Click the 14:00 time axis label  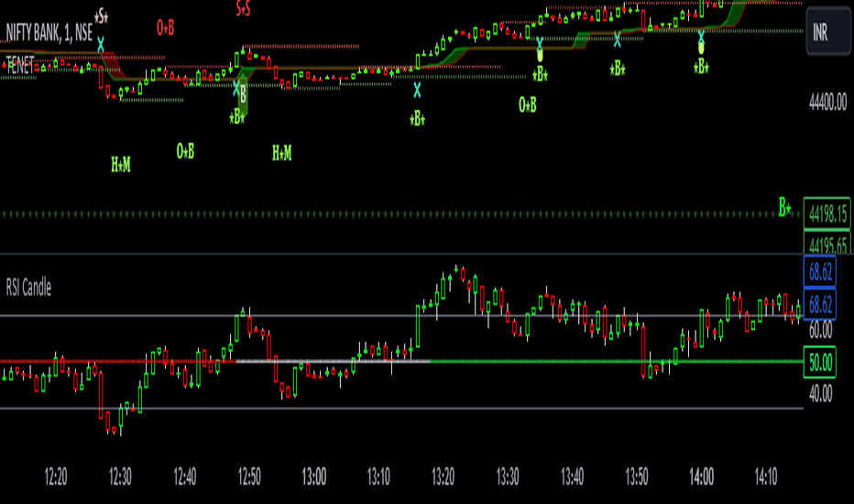[702, 477]
